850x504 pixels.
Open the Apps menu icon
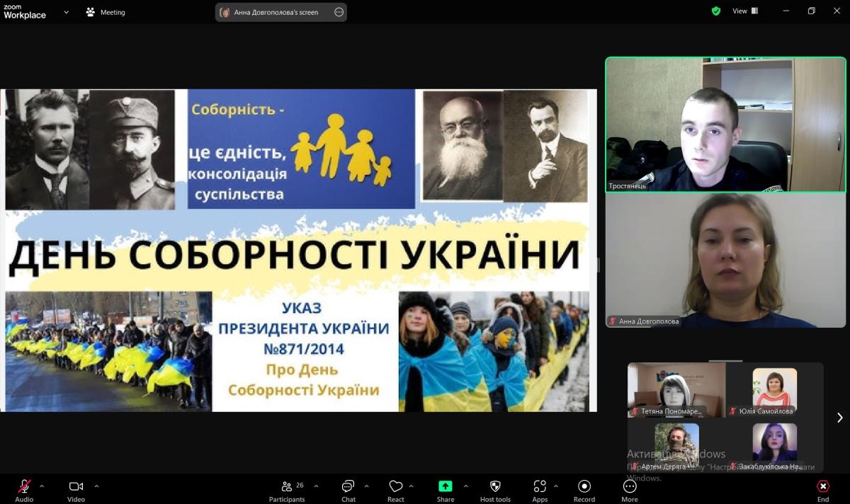pos(540,487)
